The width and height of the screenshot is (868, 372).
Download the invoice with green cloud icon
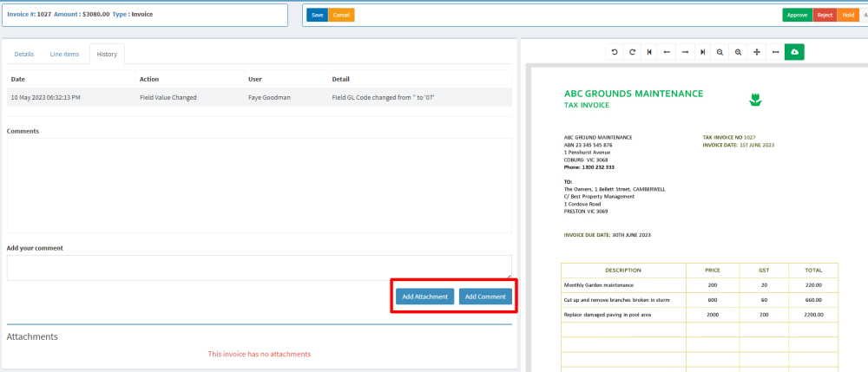(794, 52)
